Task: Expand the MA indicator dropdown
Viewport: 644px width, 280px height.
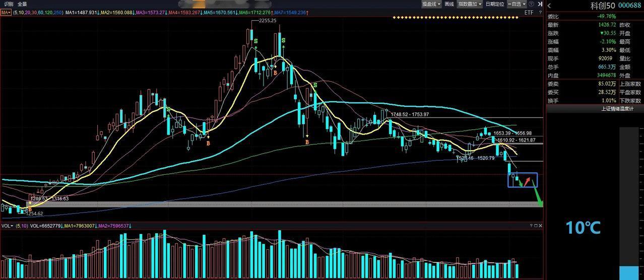Action: tap(6, 12)
